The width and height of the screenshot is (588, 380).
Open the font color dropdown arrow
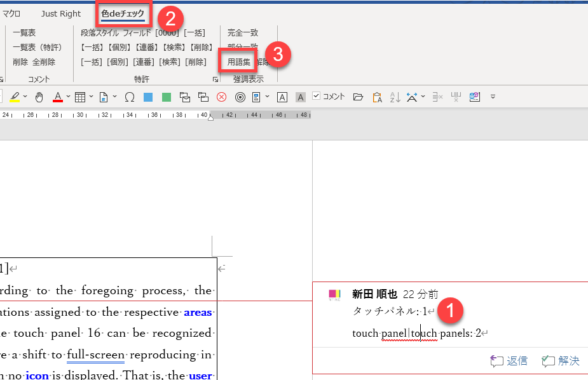pyautogui.click(x=68, y=97)
